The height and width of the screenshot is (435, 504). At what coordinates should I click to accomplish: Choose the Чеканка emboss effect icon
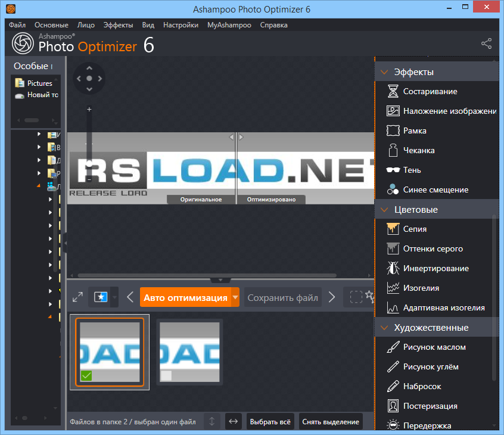(393, 150)
